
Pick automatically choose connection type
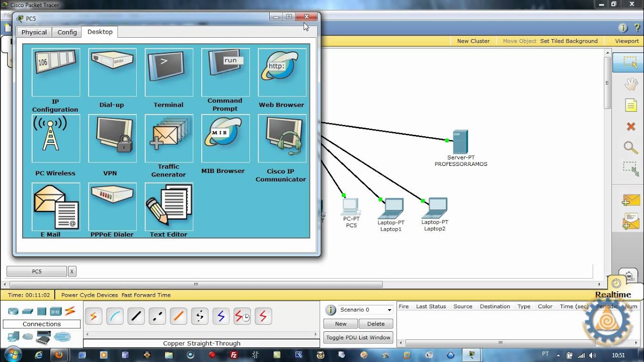point(94,316)
